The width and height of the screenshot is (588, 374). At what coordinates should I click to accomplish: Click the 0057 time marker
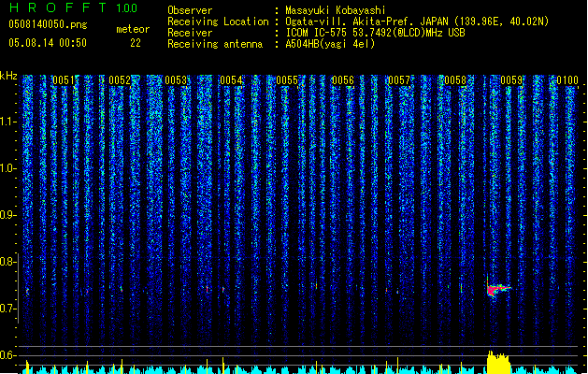point(399,79)
